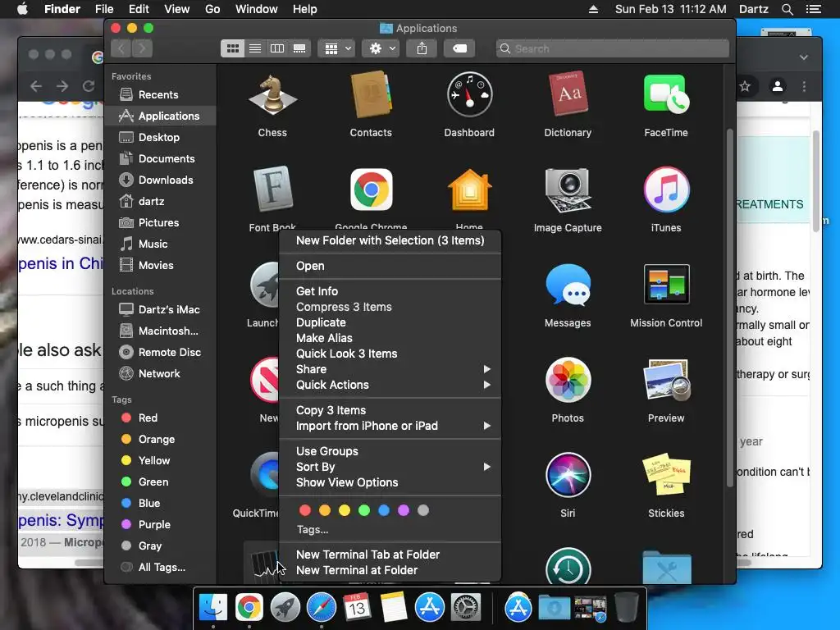Expand the Sort By submenu
840x630 pixels.
point(390,467)
